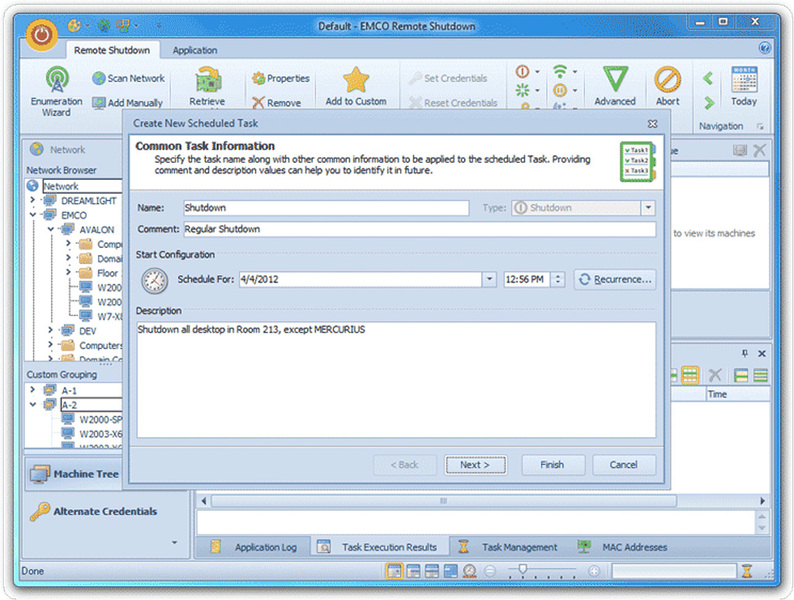This screenshot has width=794, height=600.
Task: Click the Today calendar icon
Action: 744,79
